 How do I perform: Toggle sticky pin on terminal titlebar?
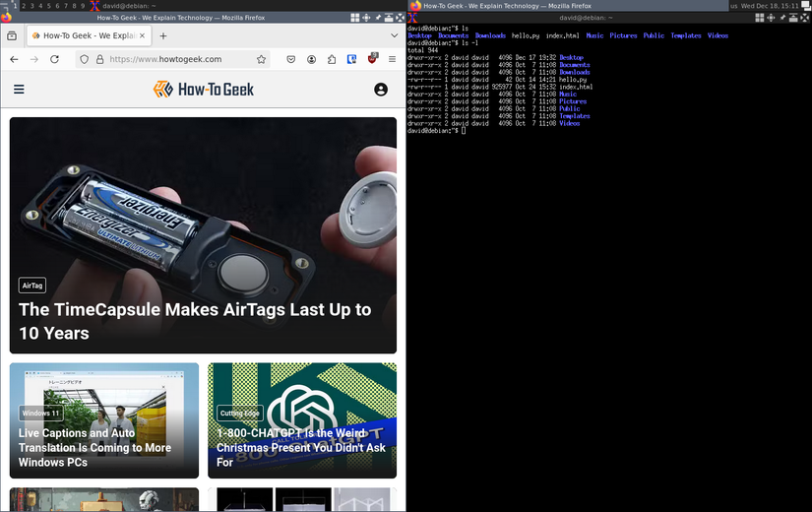pos(781,18)
